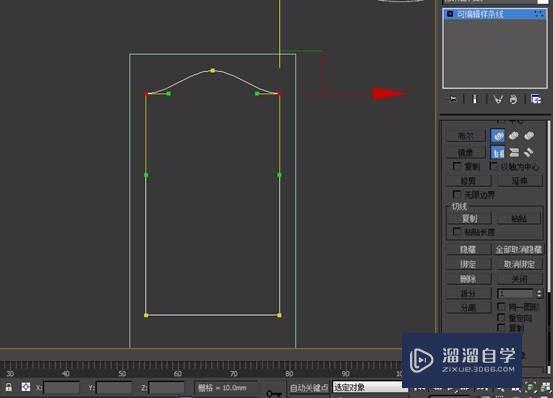This screenshot has width=553, height=398.
Task: Click the 分离 Detach button
Action: click(x=468, y=308)
